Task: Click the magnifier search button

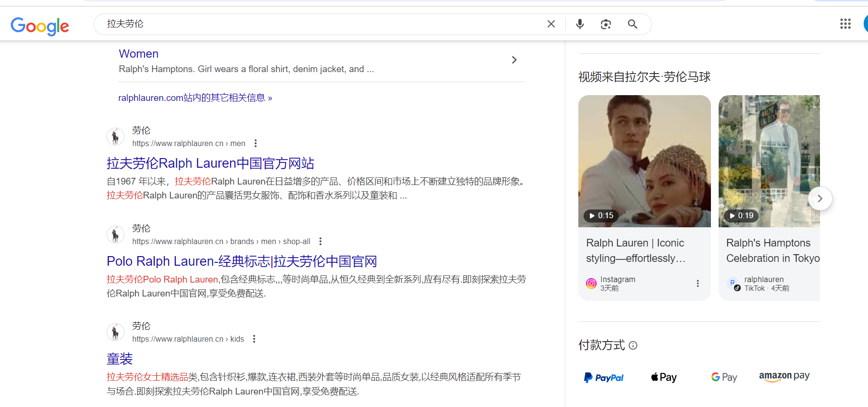Action: tap(633, 24)
